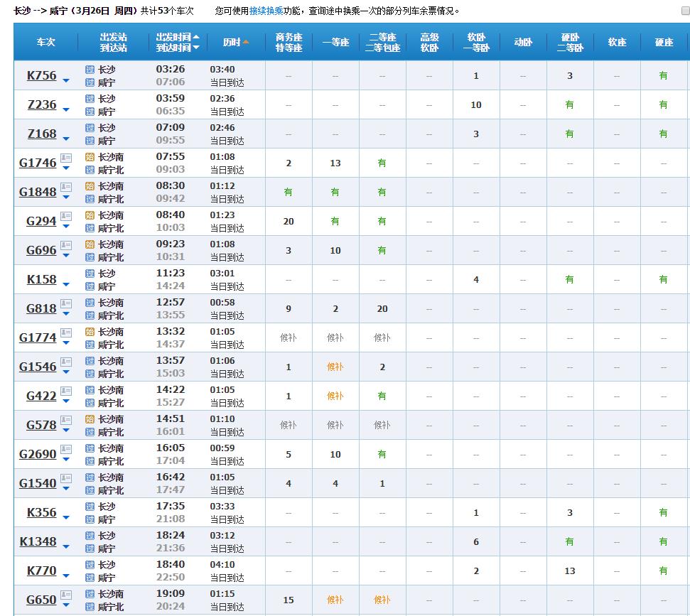Click the ID card icon next to G422
The width and height of the screenshot is (690, 616).
click(66, 390)
